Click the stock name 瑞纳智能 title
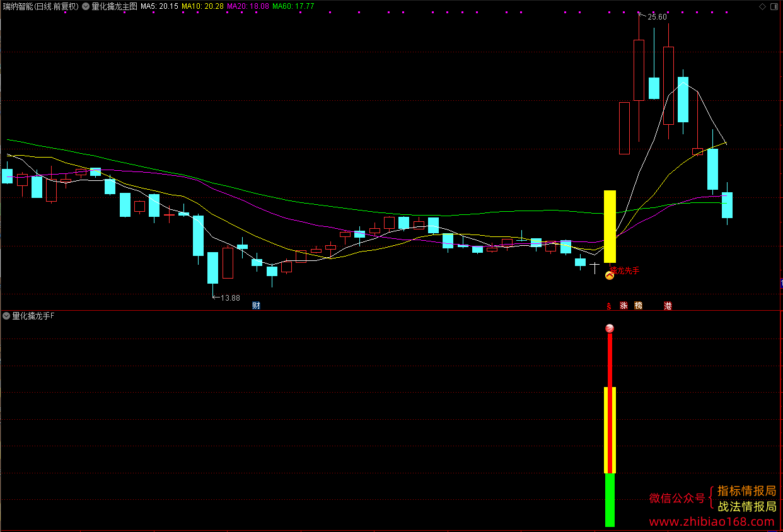783x532 pixels. (17, 6)
